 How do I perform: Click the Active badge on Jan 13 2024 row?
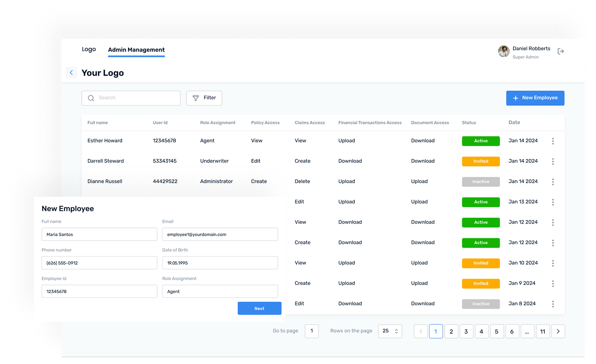pyautogui.click(x=481, y=202)
